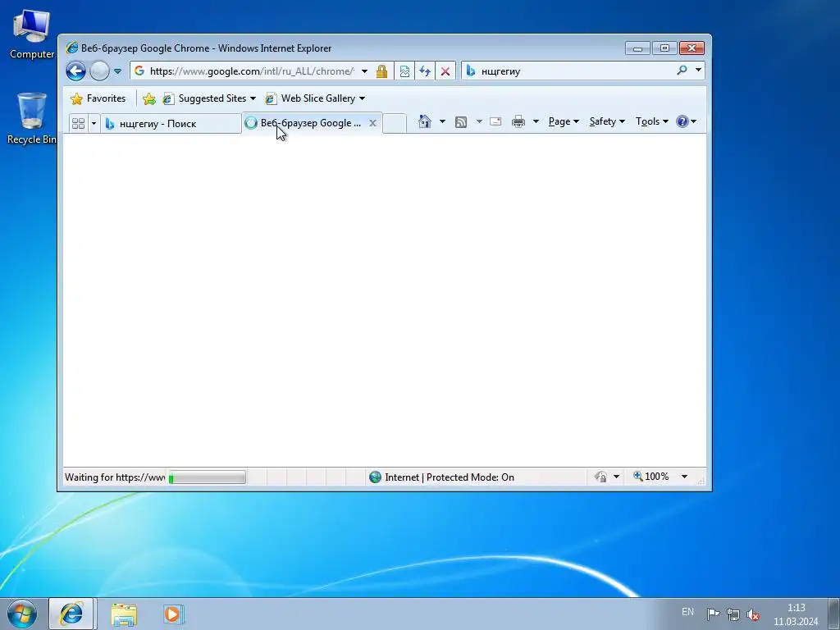Close the Веб-браузер Google tab
Image resolution: width=840 pixels, height=630 pixels.
coord(373,123)
